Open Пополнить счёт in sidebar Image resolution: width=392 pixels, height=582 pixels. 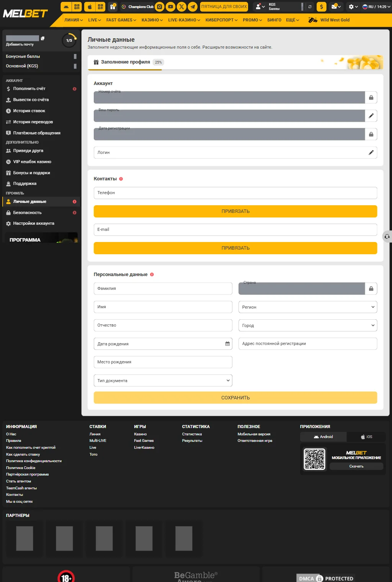tap(41, 88)
